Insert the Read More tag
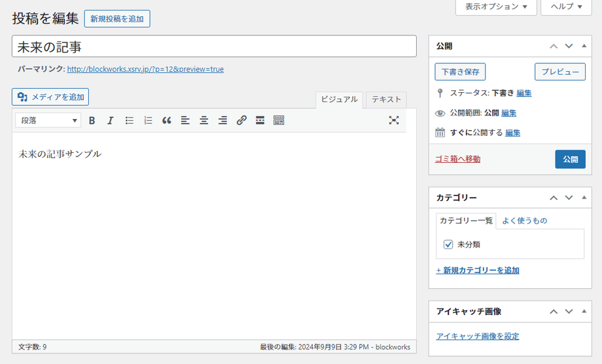The height and width of the screenshot is (364, 602). coord(260,120)
